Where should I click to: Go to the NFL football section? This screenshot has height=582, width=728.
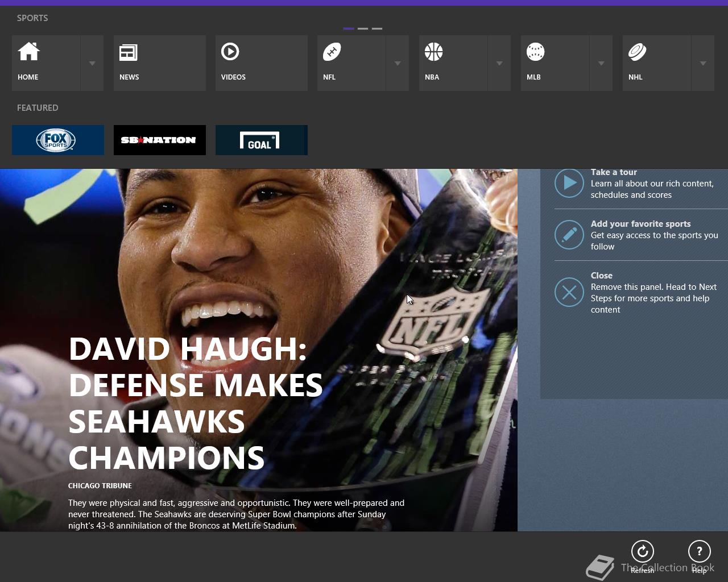[x=351, y=63]
